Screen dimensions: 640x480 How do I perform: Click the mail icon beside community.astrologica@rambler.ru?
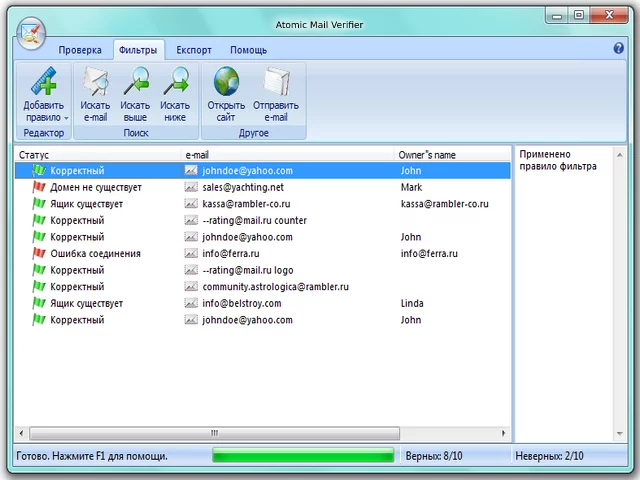(191, 287)
